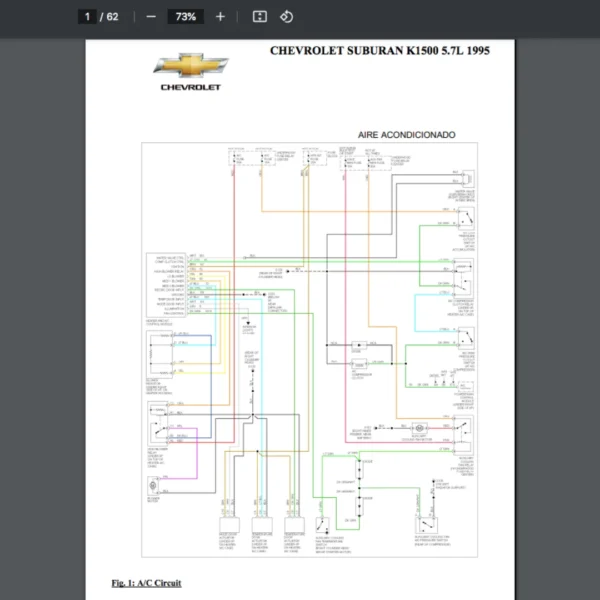Image resolution: width=600 pixels, height=600 pixels.
Task: Click the zoom out minus button
Action: (151, 17)
